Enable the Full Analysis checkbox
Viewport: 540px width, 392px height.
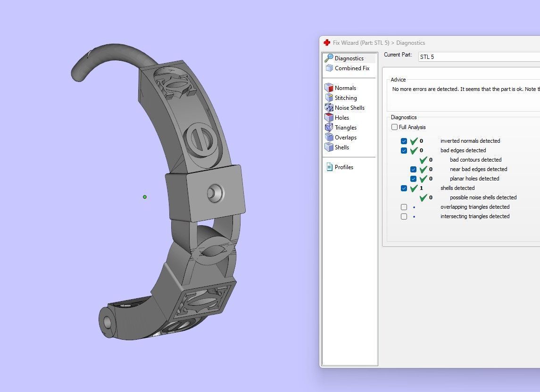[395, 127]
